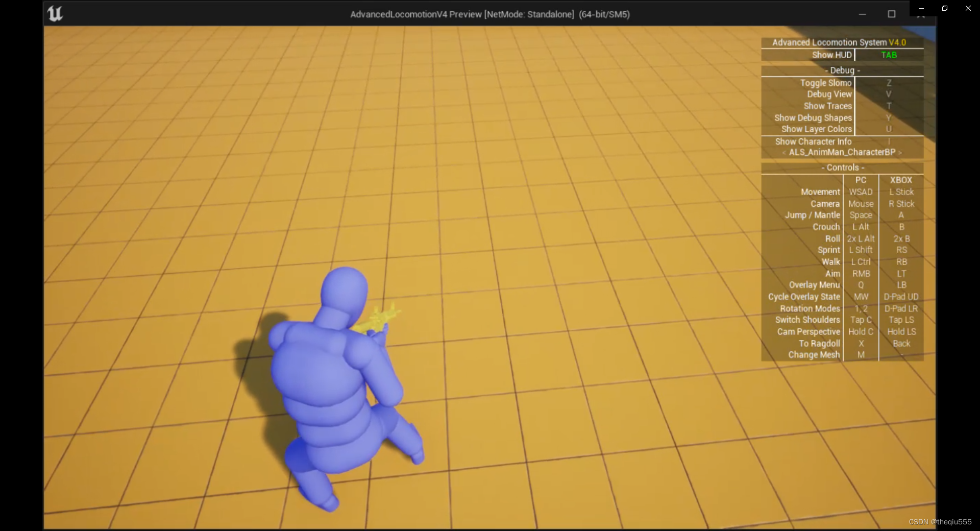Minimize the AdvancedLocomotionV4 Preview window
980x531 pixels.
click(862, 14)
